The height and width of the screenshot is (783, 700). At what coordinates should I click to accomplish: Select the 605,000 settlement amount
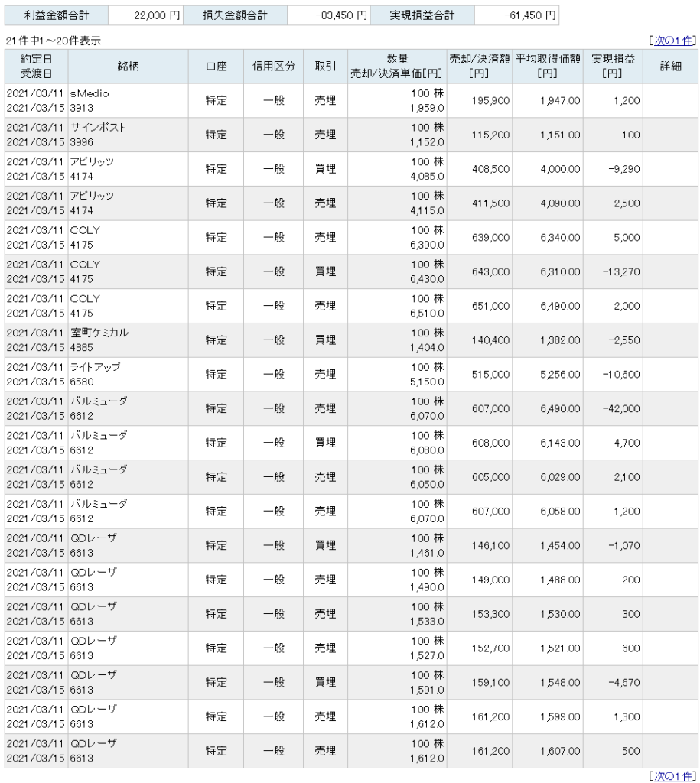point(490,477)
